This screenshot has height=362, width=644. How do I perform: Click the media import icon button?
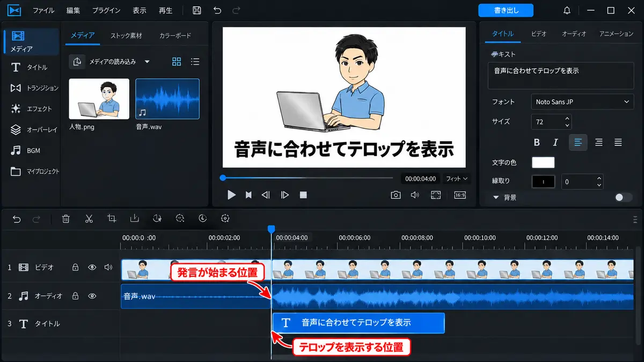coord(77,61)
